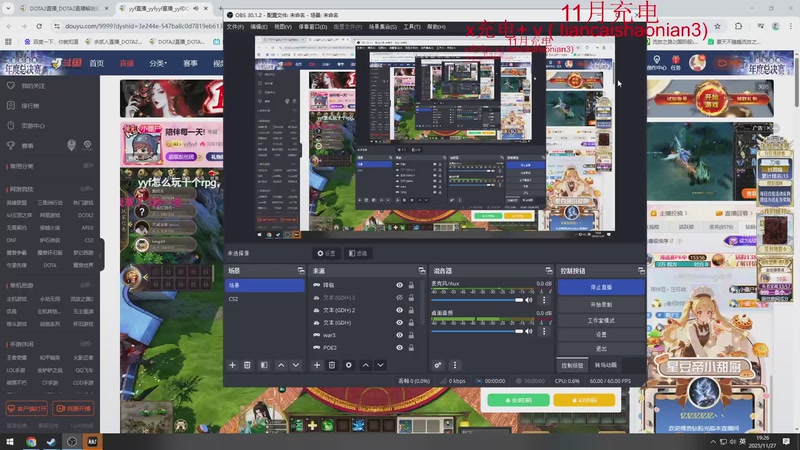Hide the 文本 (GDI+) source
800x450 pixels.
coord(399,322)
